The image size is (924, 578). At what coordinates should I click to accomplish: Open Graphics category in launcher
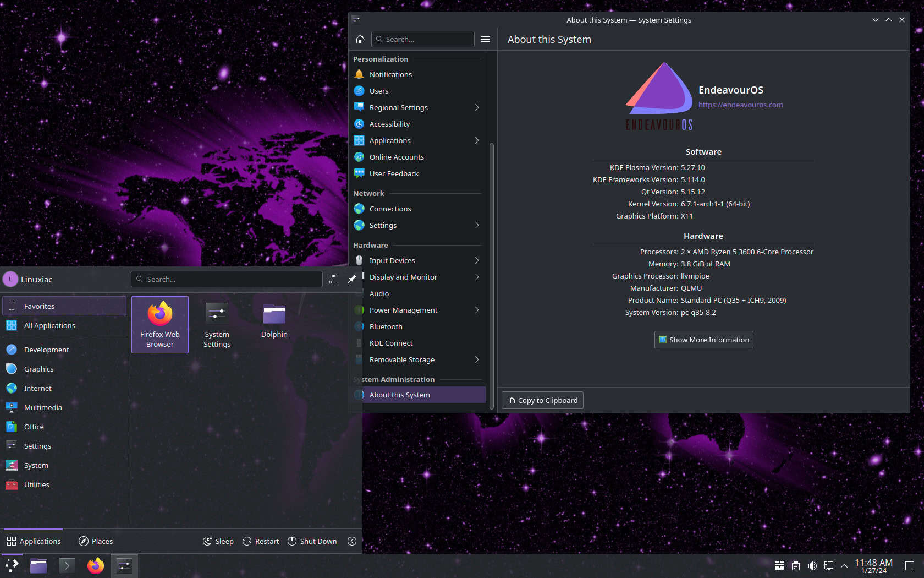click(64, 369)
